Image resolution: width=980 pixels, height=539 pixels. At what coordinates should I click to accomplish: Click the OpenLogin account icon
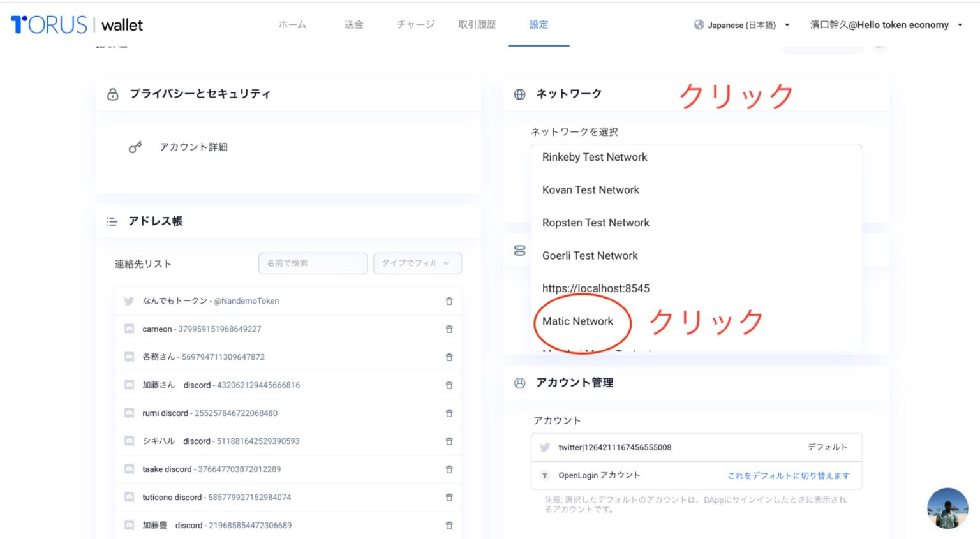point(544,475)
